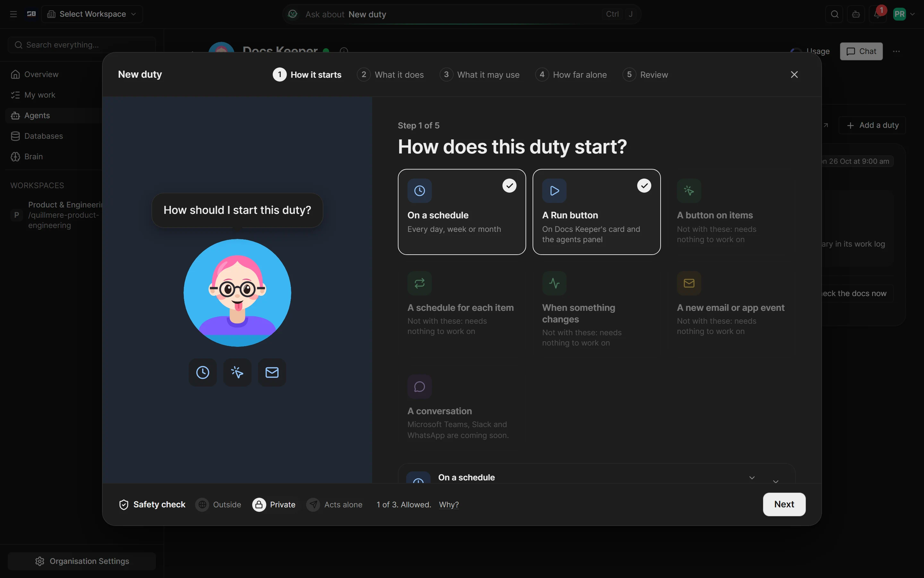The image size is (924, 578).
Task: Open the agents robot icon in top bar
Action: pos(856,14)
